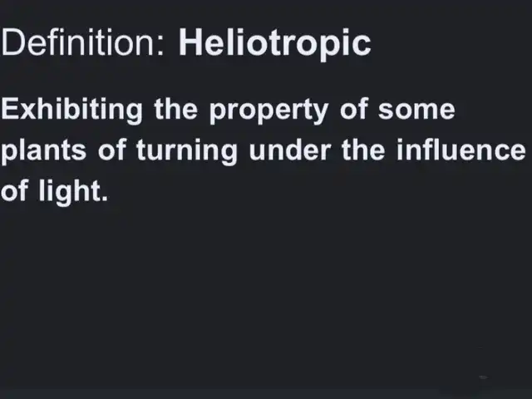
Task: Click the colon after "Definition"
Action: pyautogui.click(x=160, y=47)
